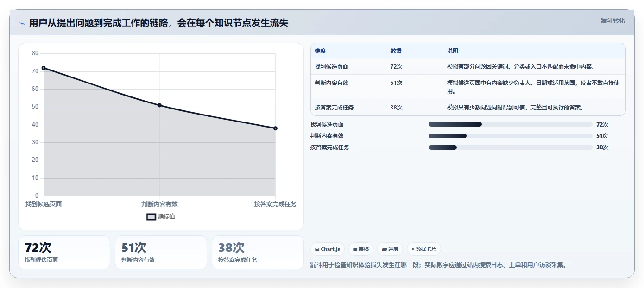Click the 38次 value right of the progress bar
The image size is (644, 288).
click(602, 147)
